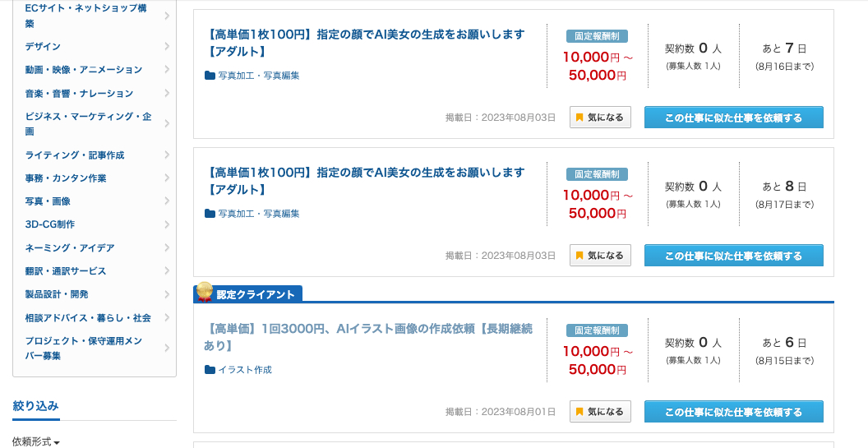868x448 pixels.
Task: Click the folder icon in the first listing
Action: click(210, 76)
